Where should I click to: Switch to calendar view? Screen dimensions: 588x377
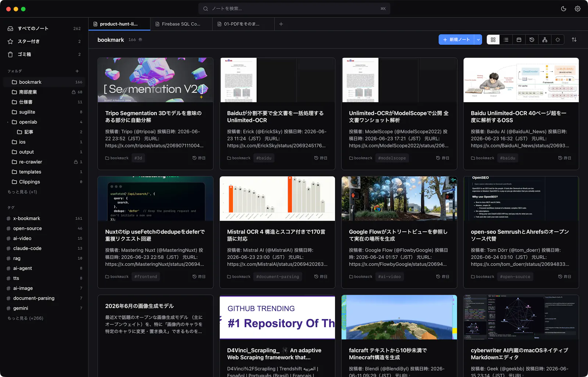coord(519,40)
